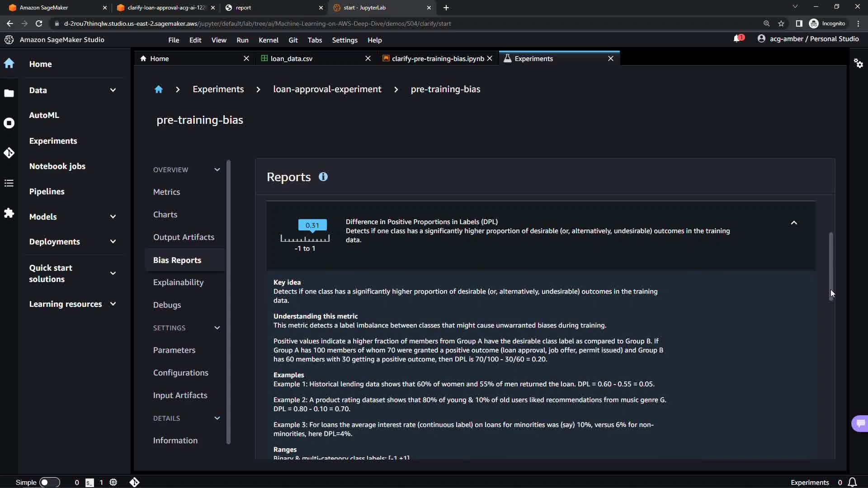
Task: Click the running terminals and kernels icon
Action: 9,123
